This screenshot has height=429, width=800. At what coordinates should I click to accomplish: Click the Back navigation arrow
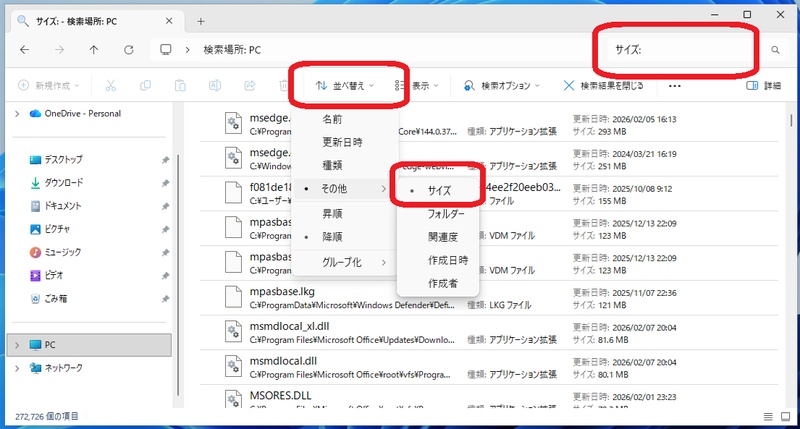(x=24, y=49)
